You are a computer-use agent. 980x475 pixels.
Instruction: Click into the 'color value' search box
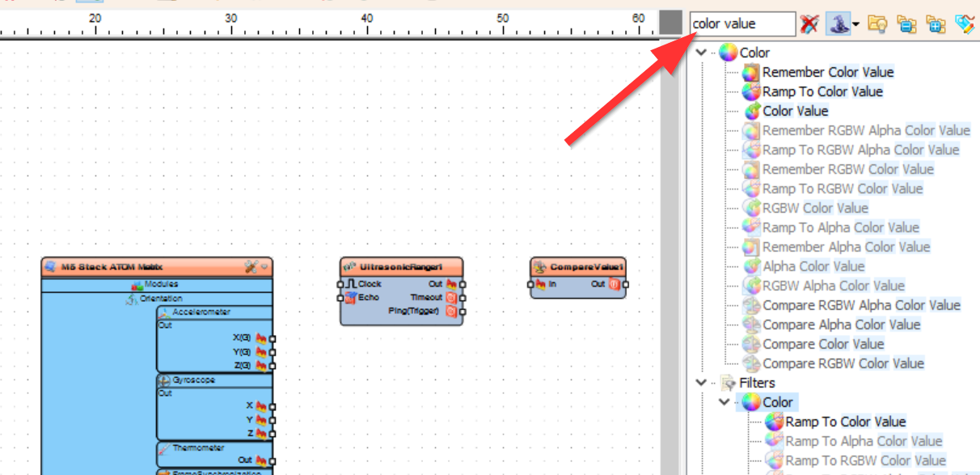[x=743, y=24]
